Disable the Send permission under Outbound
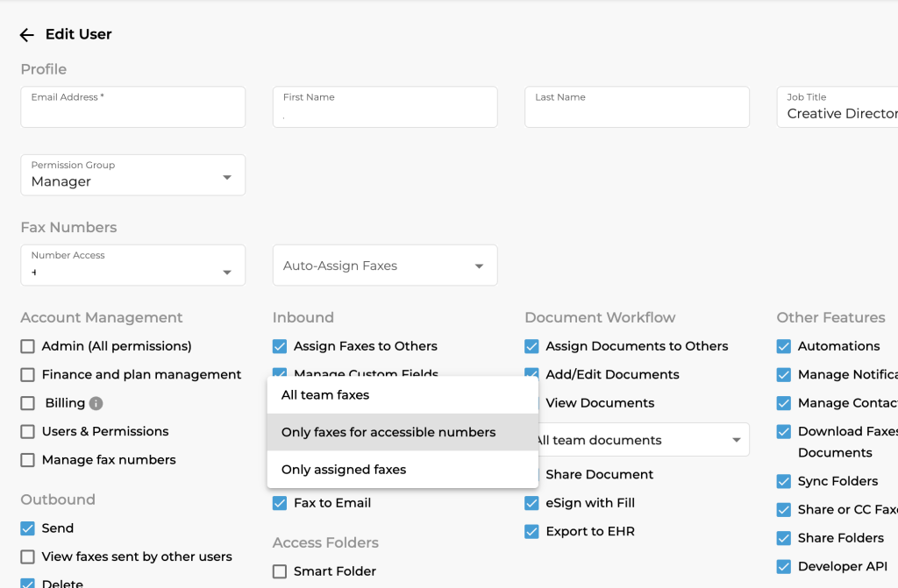 [x=27, y=528]
